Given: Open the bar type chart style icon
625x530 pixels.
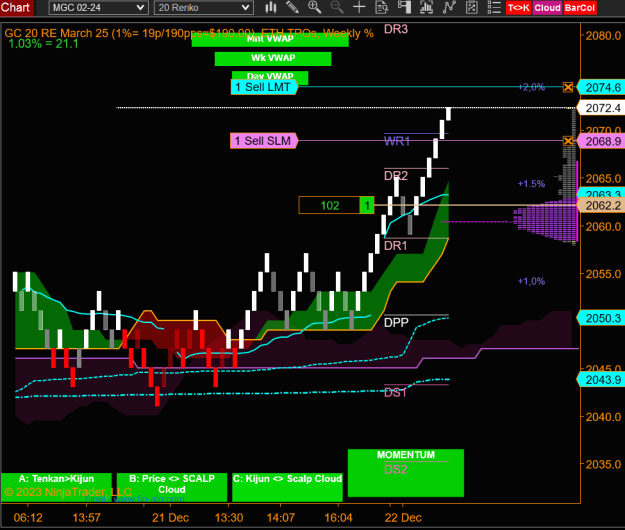Looking at the screenshot, I should (x=271, y=7).
